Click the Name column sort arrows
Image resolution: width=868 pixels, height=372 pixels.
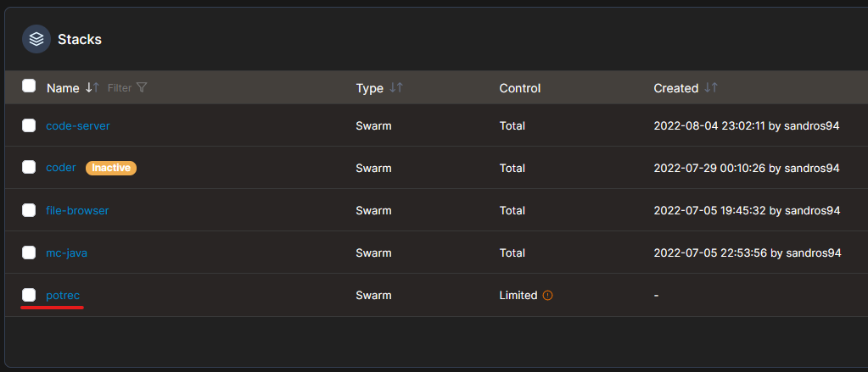[x=92, y=87]
